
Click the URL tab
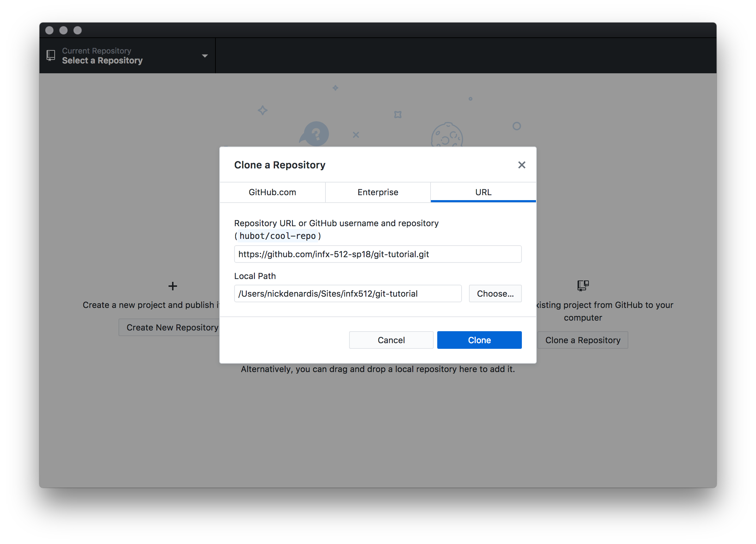coord(483,192)
